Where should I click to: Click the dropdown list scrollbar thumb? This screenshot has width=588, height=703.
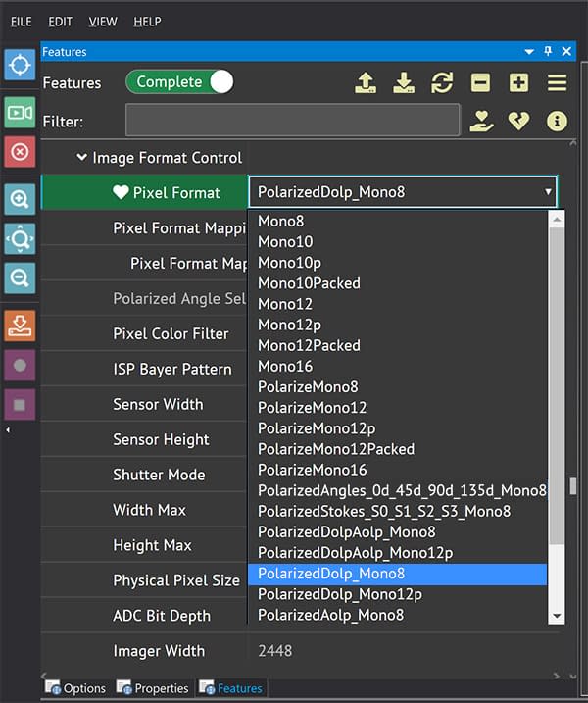[x=557, y=386]
